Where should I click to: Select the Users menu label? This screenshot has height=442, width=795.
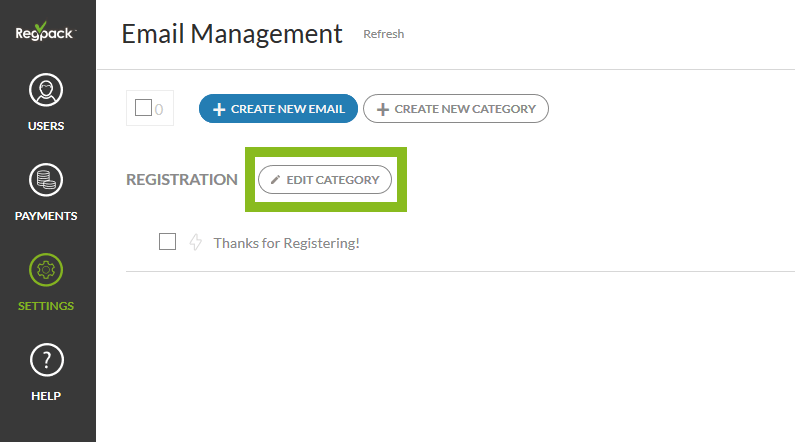click(47, 126)
